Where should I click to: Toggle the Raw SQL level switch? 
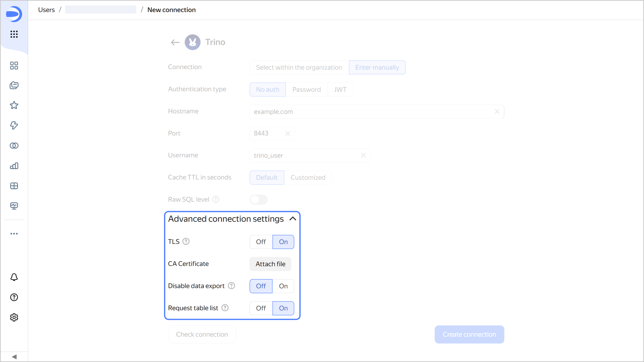(258, 200)
